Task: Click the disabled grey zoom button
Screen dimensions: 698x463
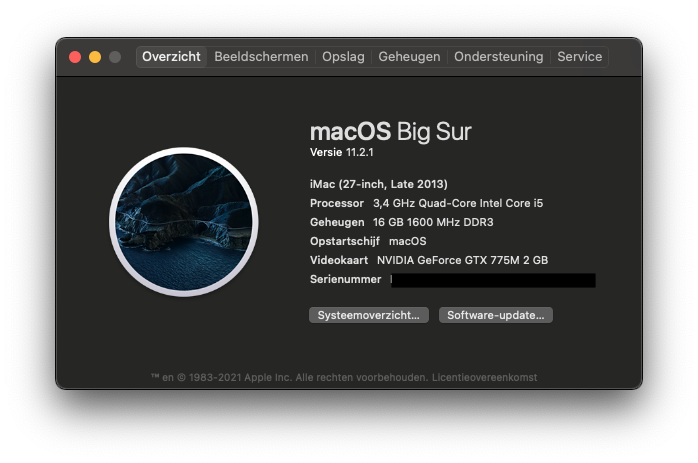Action: [115, 57]
